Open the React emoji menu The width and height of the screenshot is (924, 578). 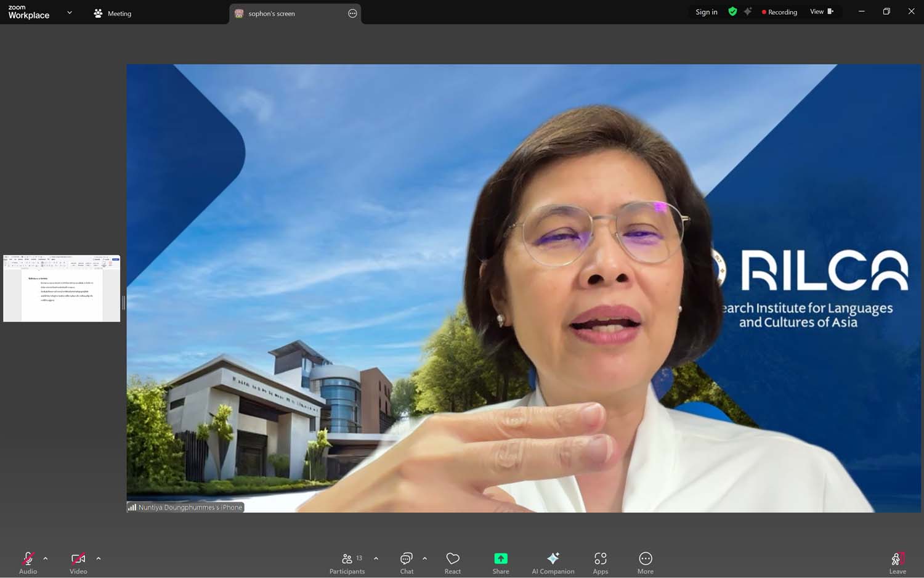pyautogui.click(x=453, y=563)
